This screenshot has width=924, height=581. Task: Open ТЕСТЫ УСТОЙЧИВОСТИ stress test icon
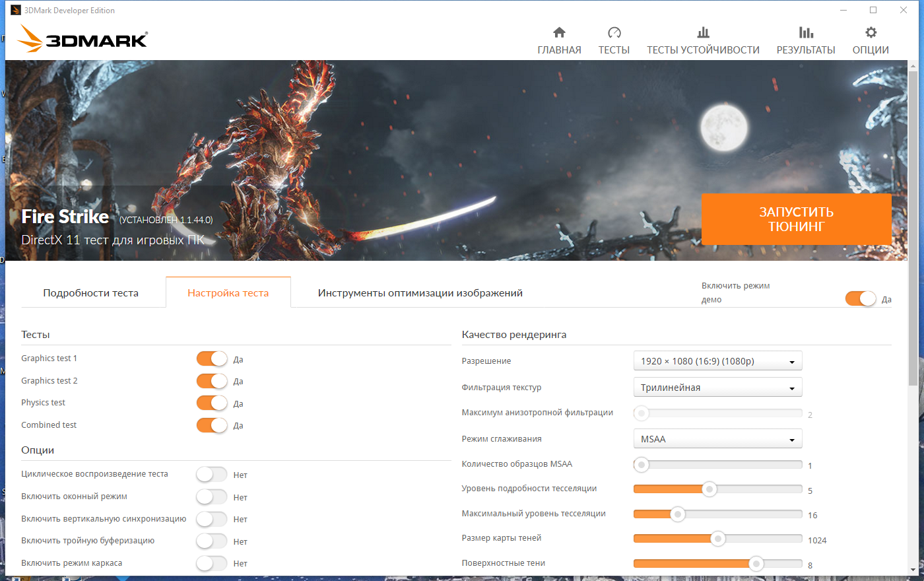703,33
